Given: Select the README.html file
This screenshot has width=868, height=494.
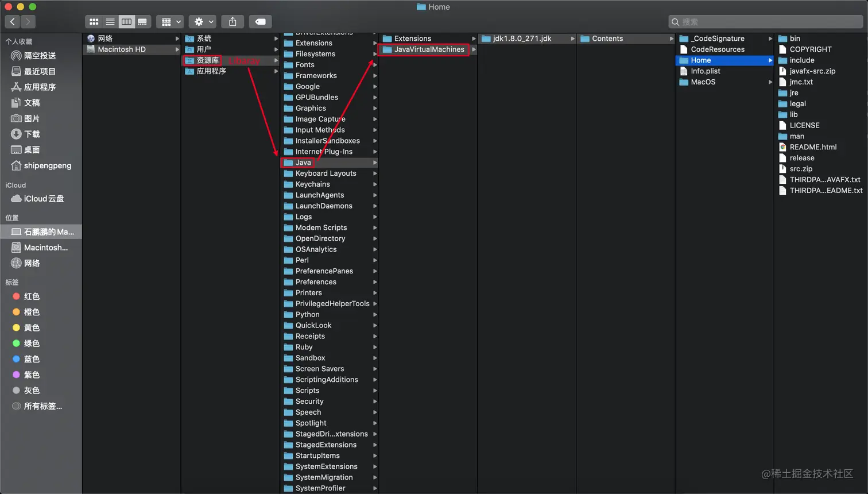Looking at the screenshot, I should (x=821, y=147).
